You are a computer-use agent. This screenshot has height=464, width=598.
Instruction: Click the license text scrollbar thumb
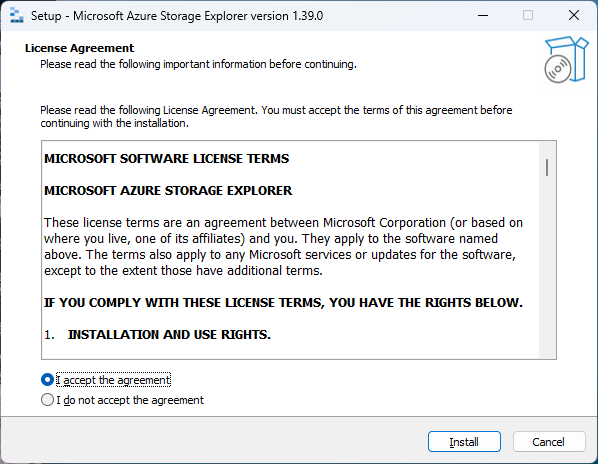click(x=547, y=167)
